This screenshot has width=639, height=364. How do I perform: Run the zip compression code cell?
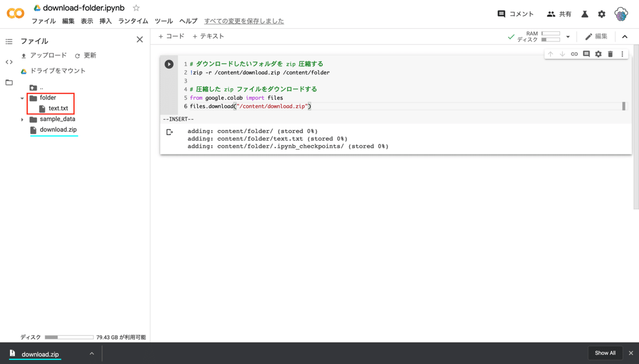169,64
